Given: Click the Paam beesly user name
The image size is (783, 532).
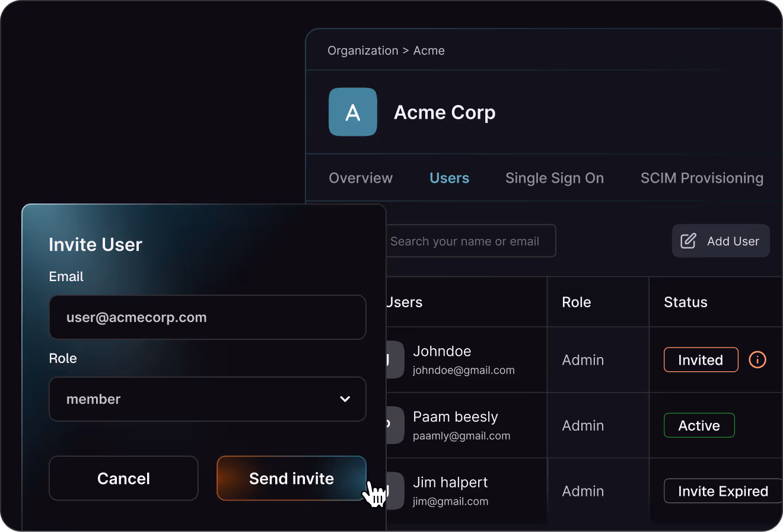Looking at the screenshot, I should (456, 417).
